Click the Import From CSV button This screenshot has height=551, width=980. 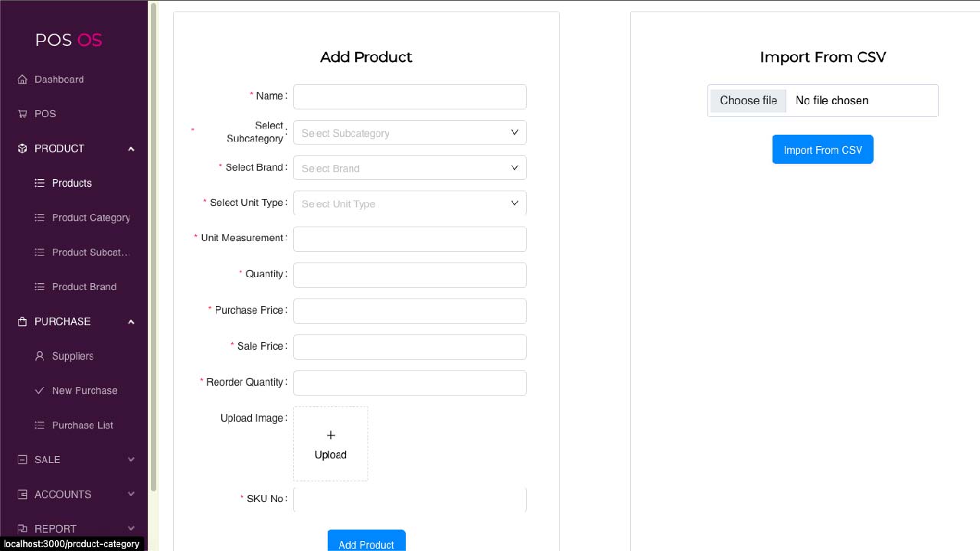(822, 150)
